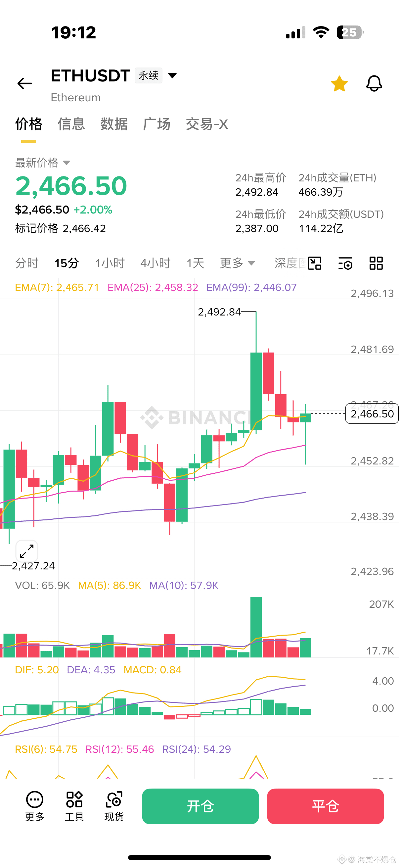The height and width of the screenshot is (868, 399).
Task: Expand the 更多 timeframe dropdown
Action: 237,263
